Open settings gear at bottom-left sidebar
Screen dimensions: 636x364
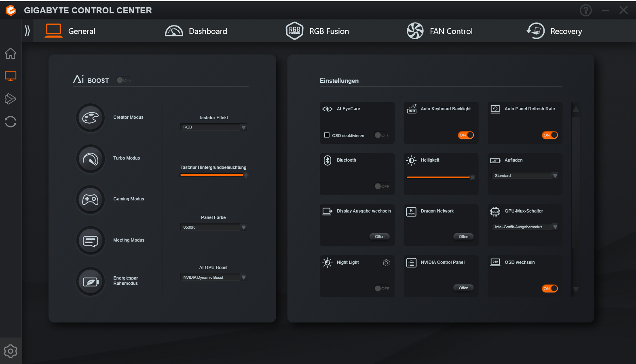click(x=11, y=351)
